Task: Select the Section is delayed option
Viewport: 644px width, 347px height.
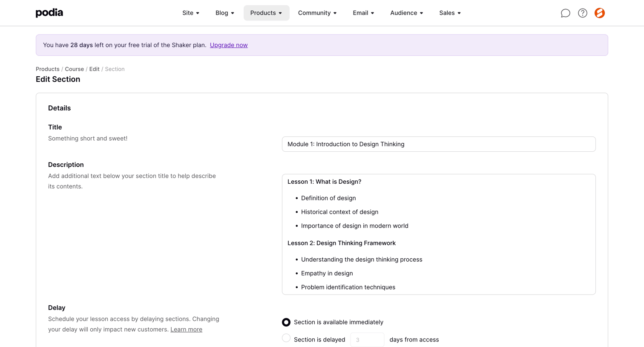Action: pyautogui.click(x=286, y=338)
